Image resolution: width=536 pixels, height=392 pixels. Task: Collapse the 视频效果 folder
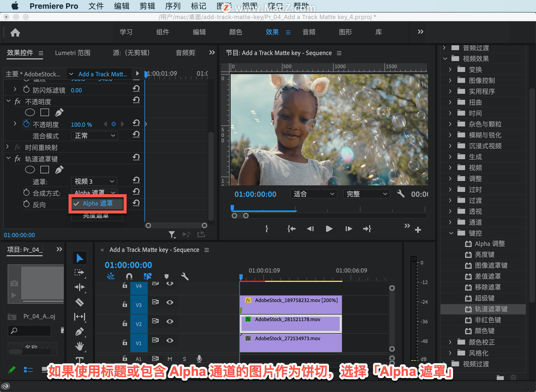[445, 58]
